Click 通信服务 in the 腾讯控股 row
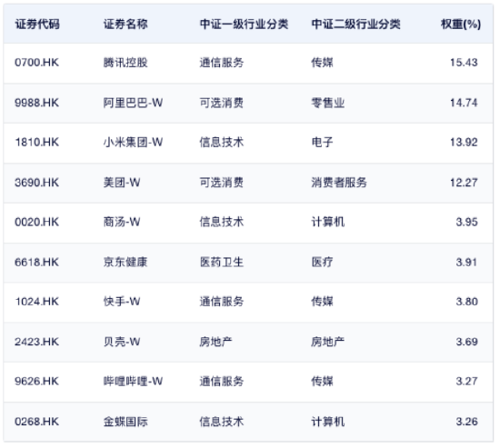Viewport: 500px width, 448px height. click(222, 62)
